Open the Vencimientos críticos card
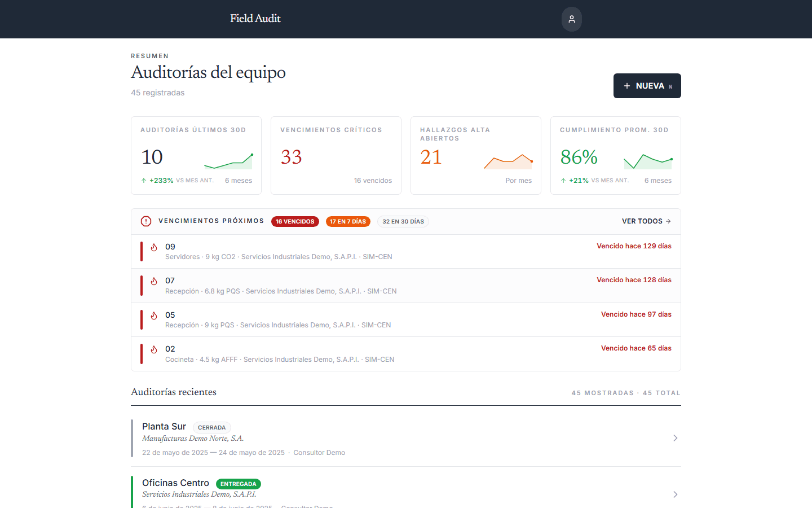This screenshot has width=812, height=508. (x=336, y=156)
